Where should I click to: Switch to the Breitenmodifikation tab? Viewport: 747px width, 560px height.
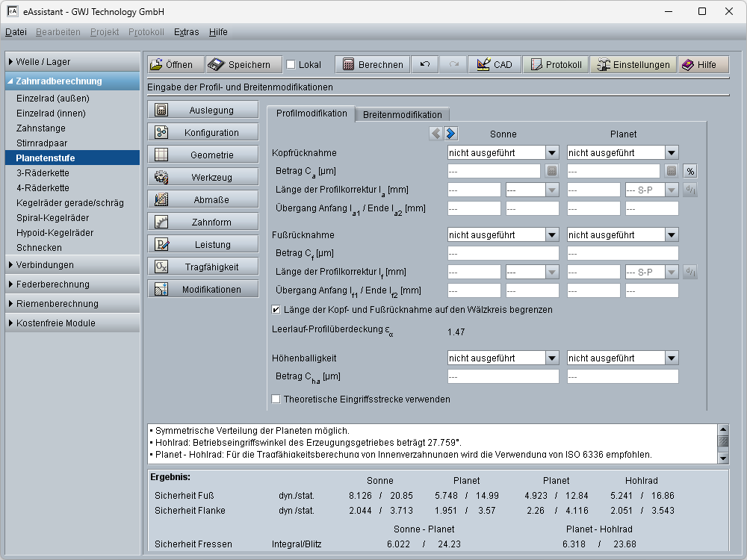pos(402,114)
